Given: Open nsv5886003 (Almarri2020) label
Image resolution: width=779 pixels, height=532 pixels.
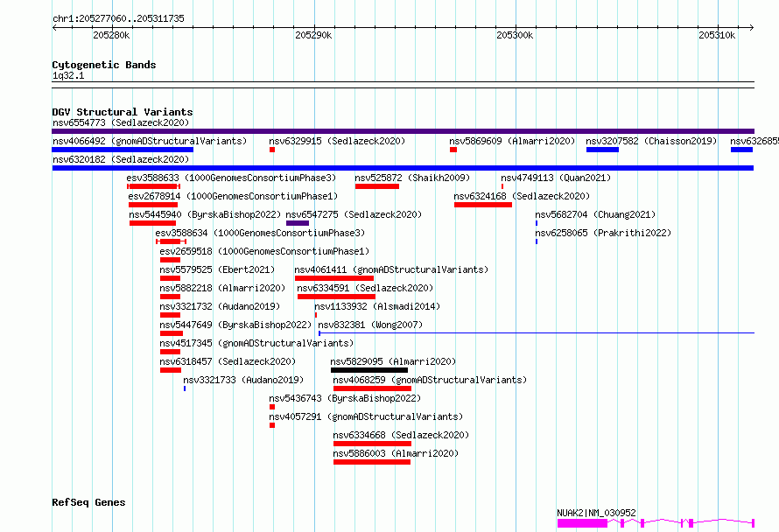Looking at the screenshot, I should [396, 453].
